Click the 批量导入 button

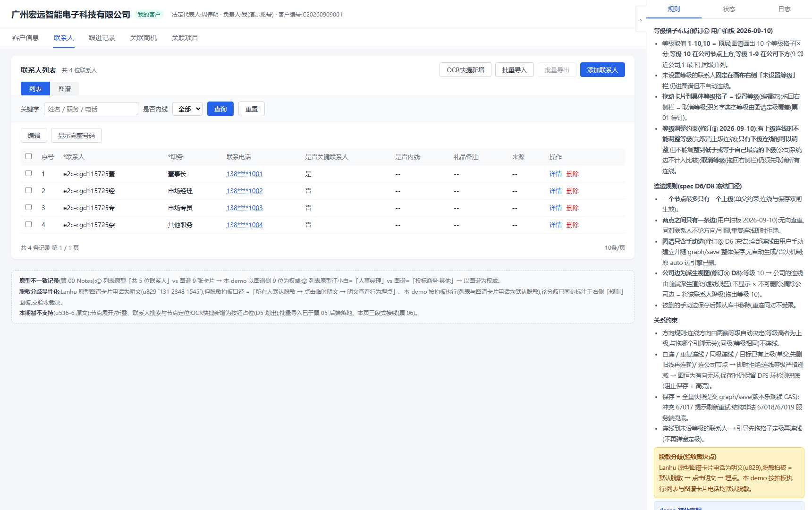515,70
